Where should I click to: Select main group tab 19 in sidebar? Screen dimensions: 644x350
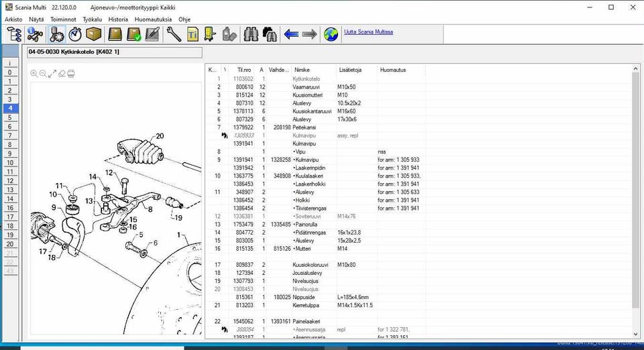(x=10, y=235)
